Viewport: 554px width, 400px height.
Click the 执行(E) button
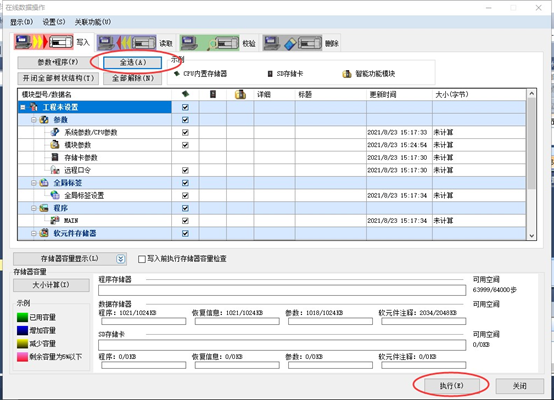click(452, 386)
